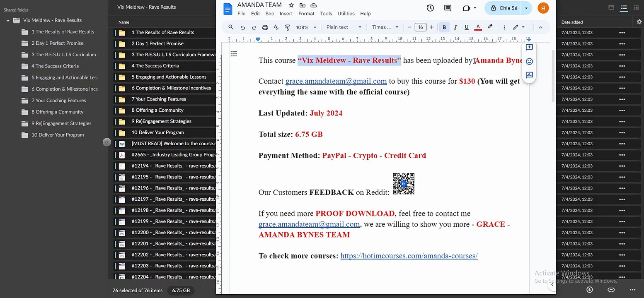Screen dimensions: 644x298
Task: Click the feedback QR code image
Action: click(404, 184)
